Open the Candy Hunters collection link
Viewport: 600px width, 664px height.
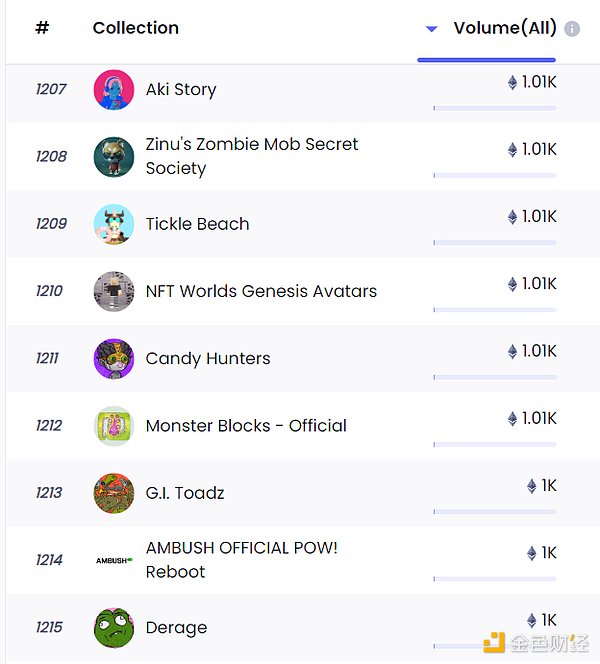[x=208, y=358]
